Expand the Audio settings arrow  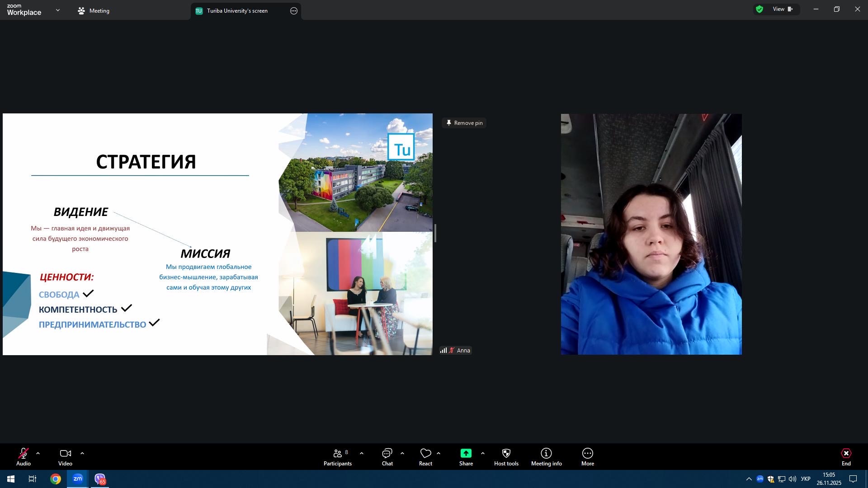click(38, 453)
